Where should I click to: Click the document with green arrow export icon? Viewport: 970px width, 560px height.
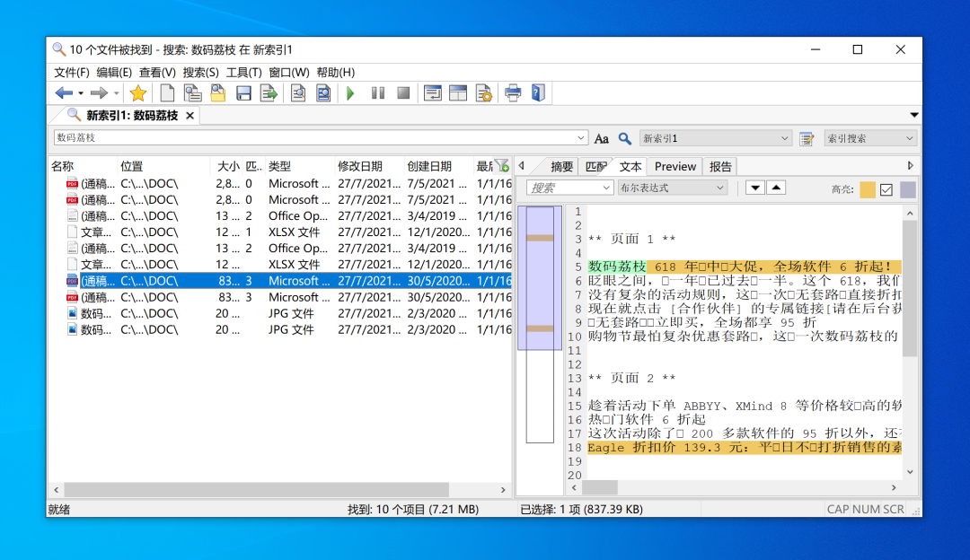click(x=269, y=93)
